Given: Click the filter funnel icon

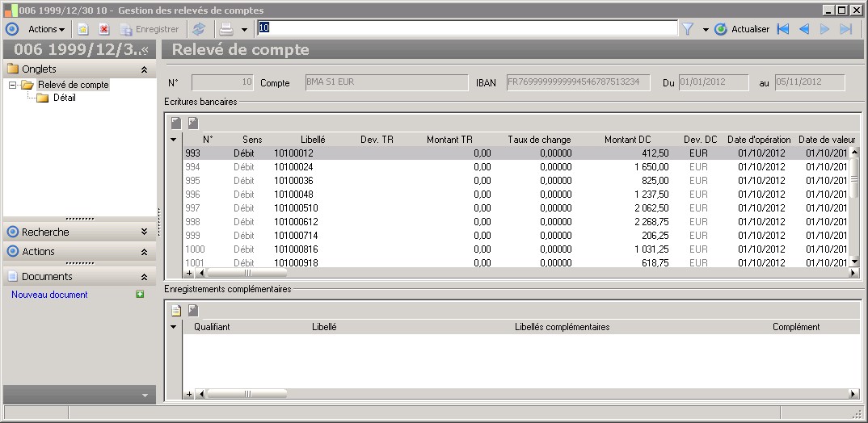Looking at the screenshot, I should [688, 29].
